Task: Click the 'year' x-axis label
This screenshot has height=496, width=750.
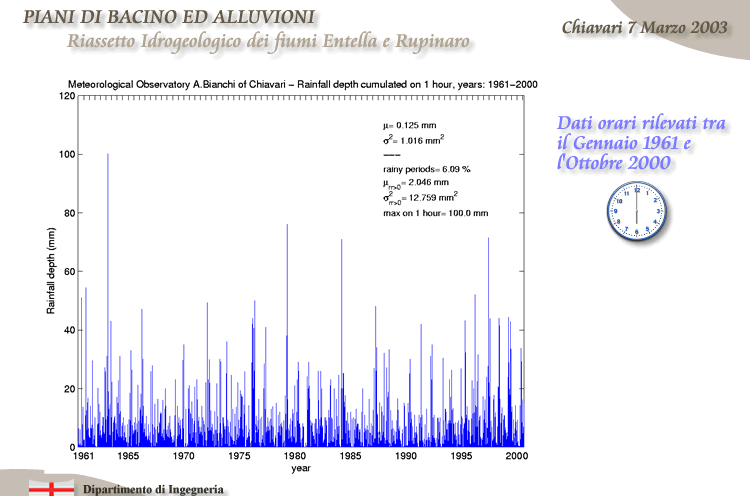Action: (301, 468)
